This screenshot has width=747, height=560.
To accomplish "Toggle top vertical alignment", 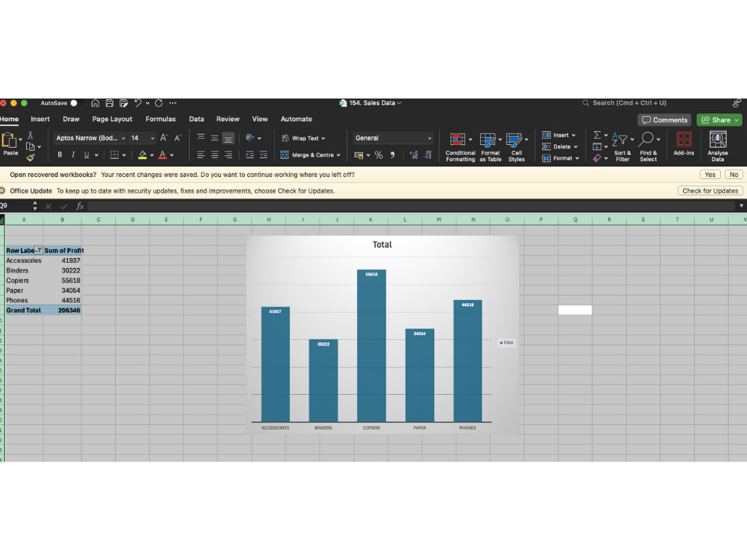I will 201,137.
